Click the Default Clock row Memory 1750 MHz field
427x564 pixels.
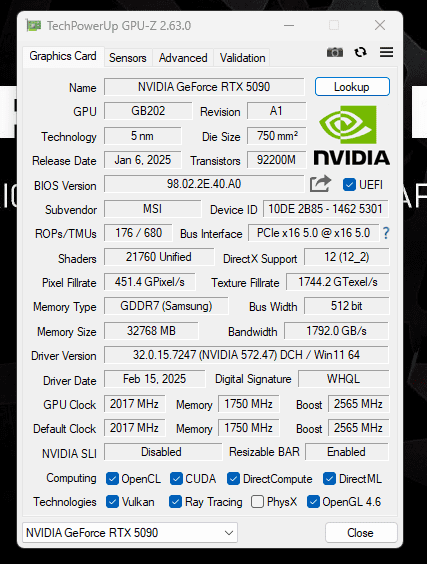249,428
